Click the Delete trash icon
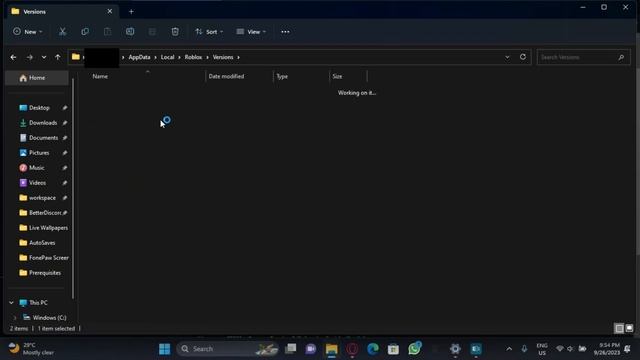Viewport: 640px width, 360px height. [x=175, y=31]
